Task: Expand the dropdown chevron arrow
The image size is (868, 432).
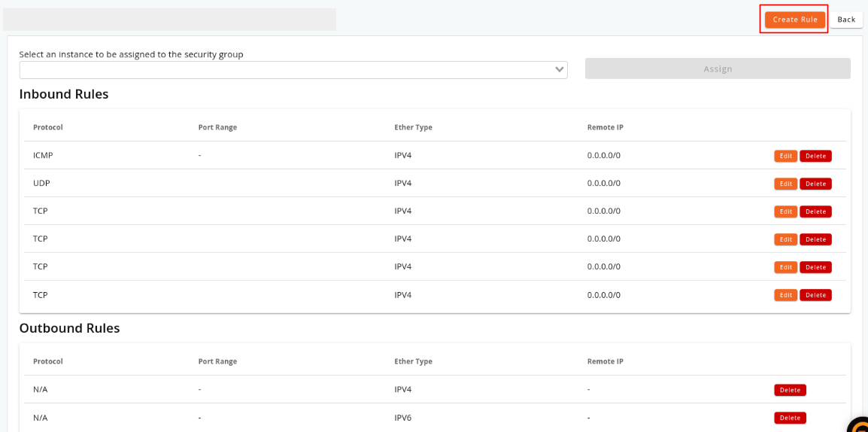Action: (560, 70)
